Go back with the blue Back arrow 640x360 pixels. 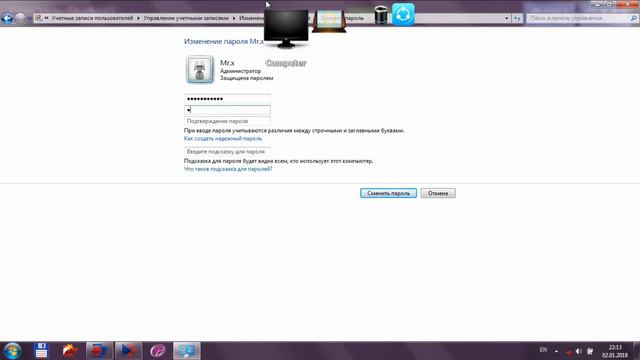coord(7,18)
